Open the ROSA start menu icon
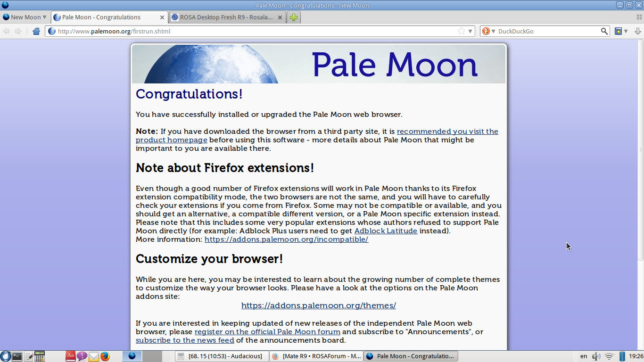Viewport: 644px width, 362px height. point(5,356)
